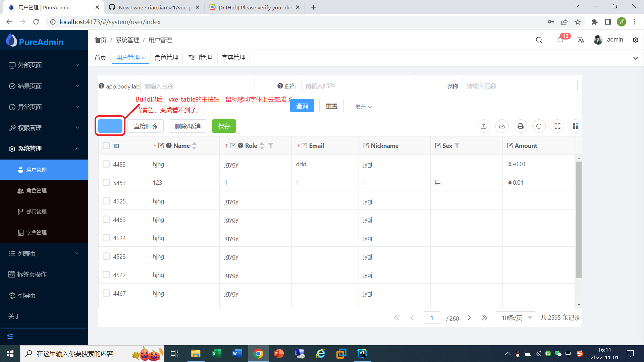Open the 10条/页 page size dropdown
Image resolution: width=644 pixels, height=362 pixels.
point(515,318)
